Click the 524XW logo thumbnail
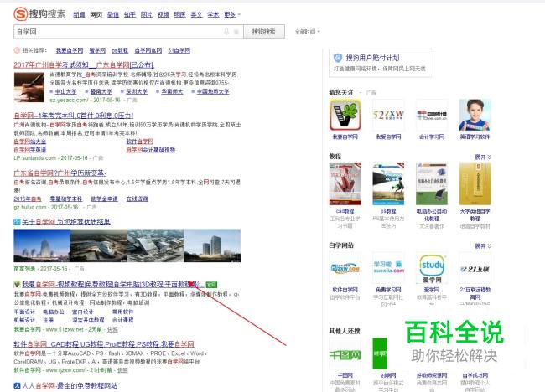This screenshot has height=392, width=545. pos(388,115)
